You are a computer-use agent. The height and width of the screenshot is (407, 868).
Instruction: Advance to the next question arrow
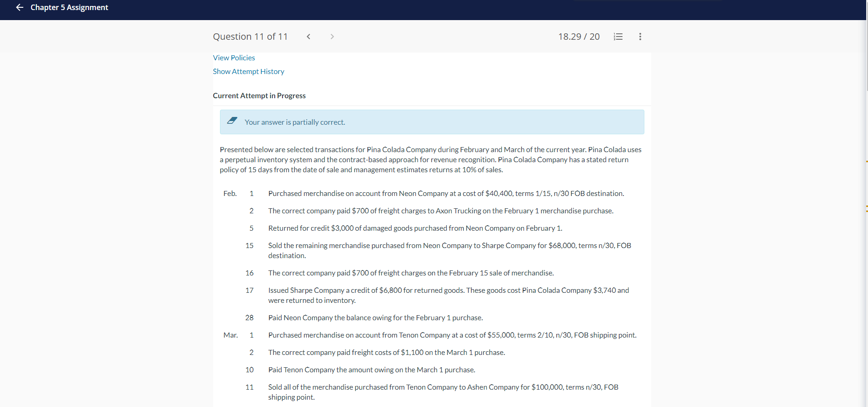pyautogui.click(x=332, y=37)
